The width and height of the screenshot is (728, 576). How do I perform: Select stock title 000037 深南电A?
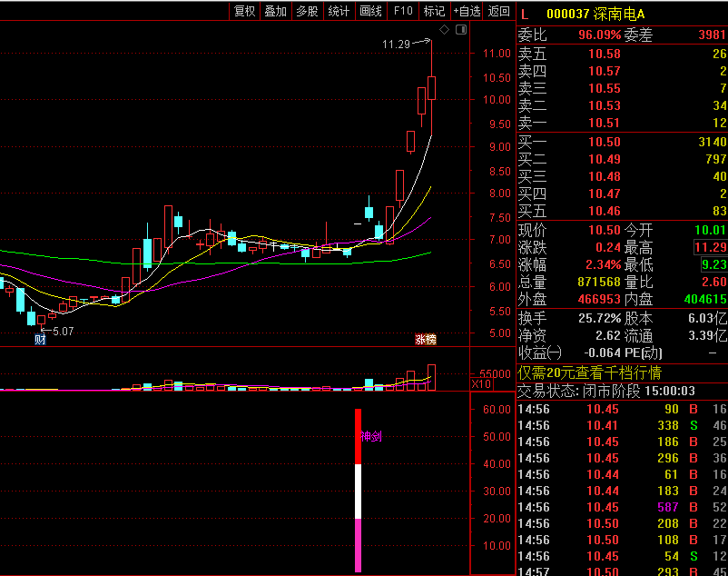tap(595, 15)
